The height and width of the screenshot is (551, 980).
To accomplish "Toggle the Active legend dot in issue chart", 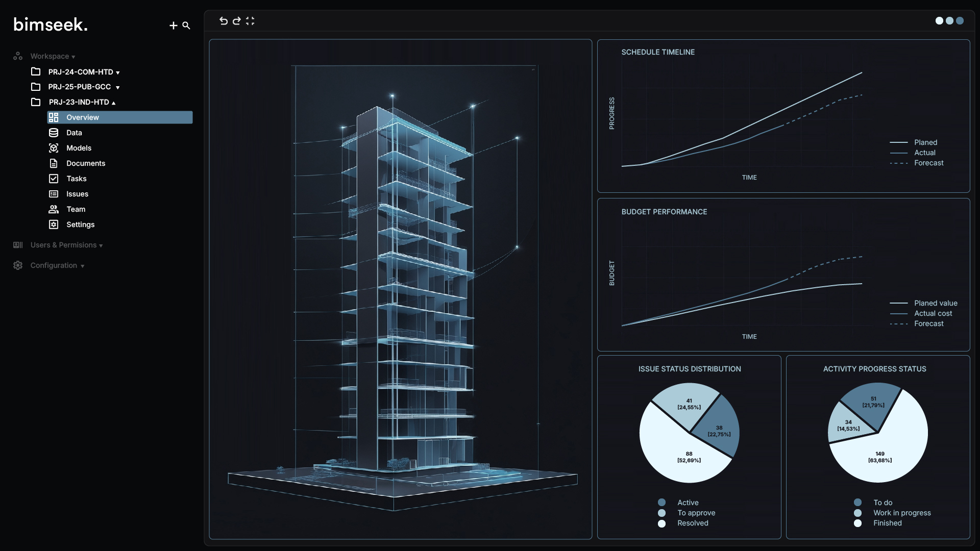I will coord(661,503).
